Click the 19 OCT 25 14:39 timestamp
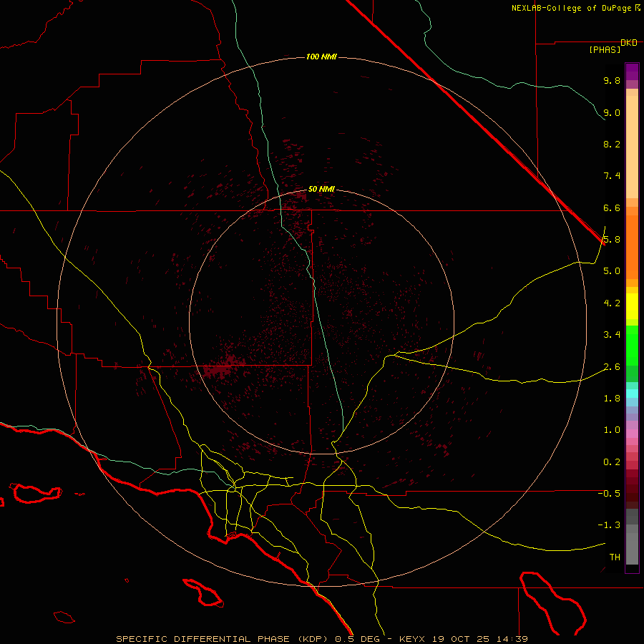The width and height of the screenshot is (644, 644). pos(479,639)
